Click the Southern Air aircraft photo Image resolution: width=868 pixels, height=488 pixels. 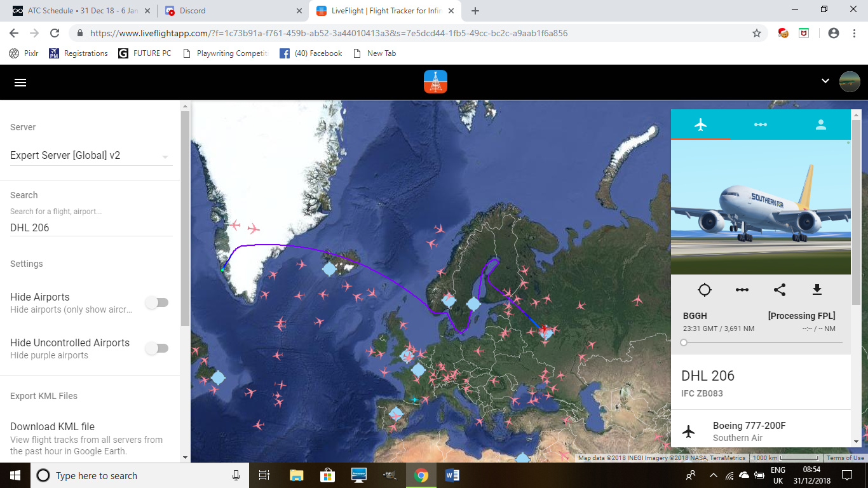[761, 207]
